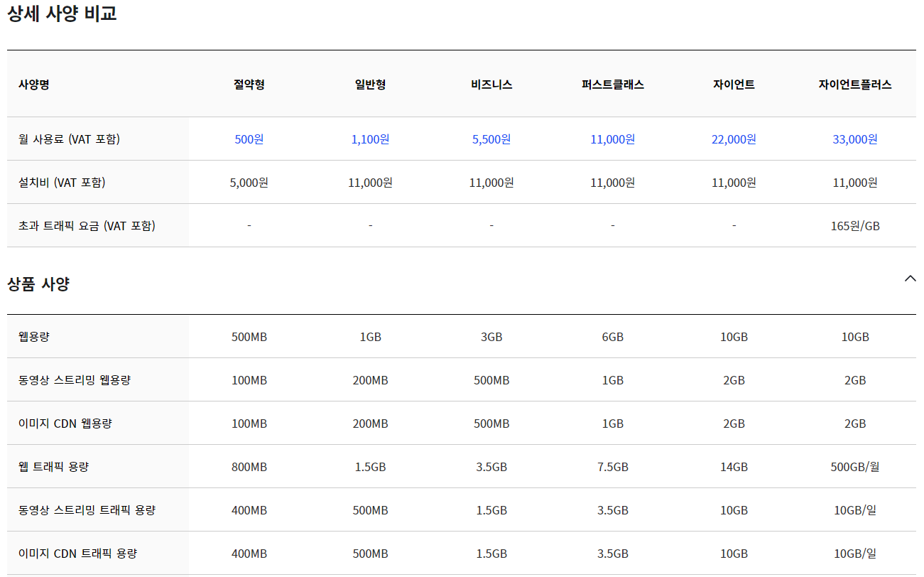Select the 절약형 column header
Image resolution: width=924 pixels, height=577 pixels.
pyautogui.click(x=249, y=85)
